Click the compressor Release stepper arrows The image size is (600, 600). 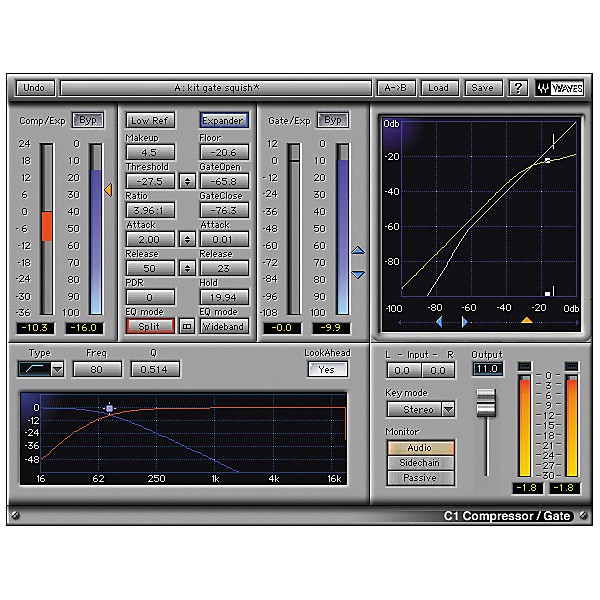tap(187, 268)
